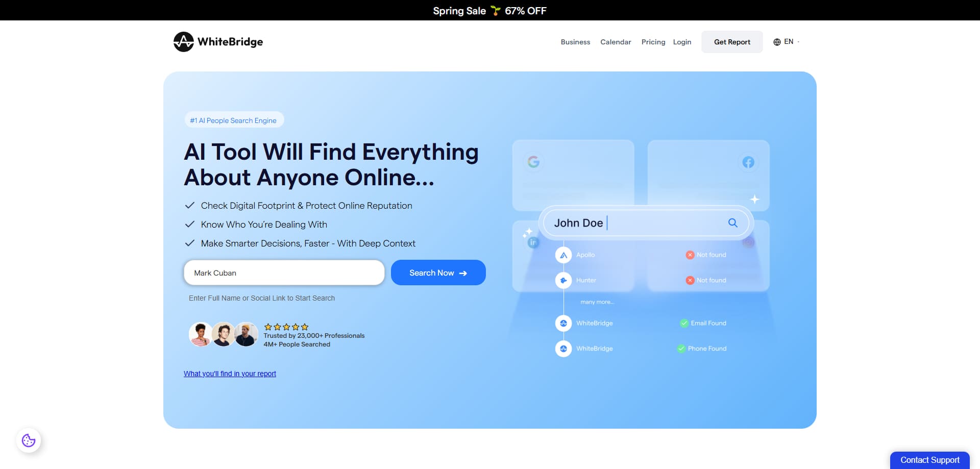Image resolution: width=980 pixels, height=469 pixels.
Task: Open the Login page
Action: pos(682,42)
